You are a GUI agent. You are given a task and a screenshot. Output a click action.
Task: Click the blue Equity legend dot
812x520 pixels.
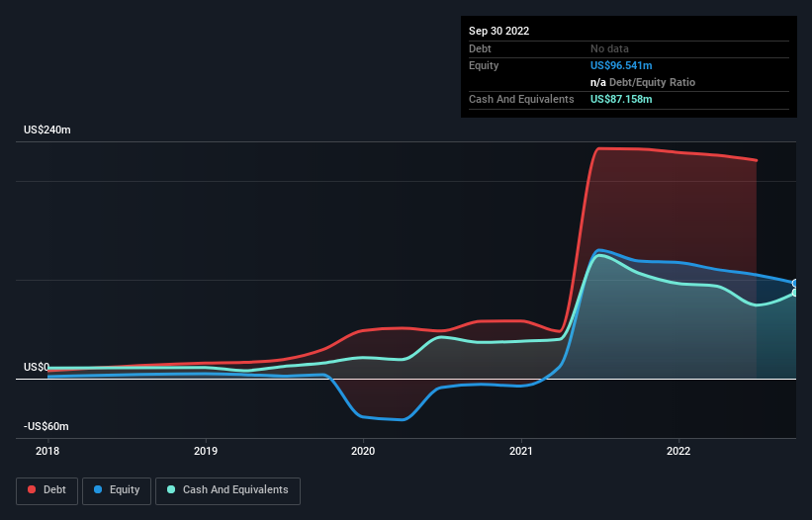pyautogui.click(x=98, y=489)
